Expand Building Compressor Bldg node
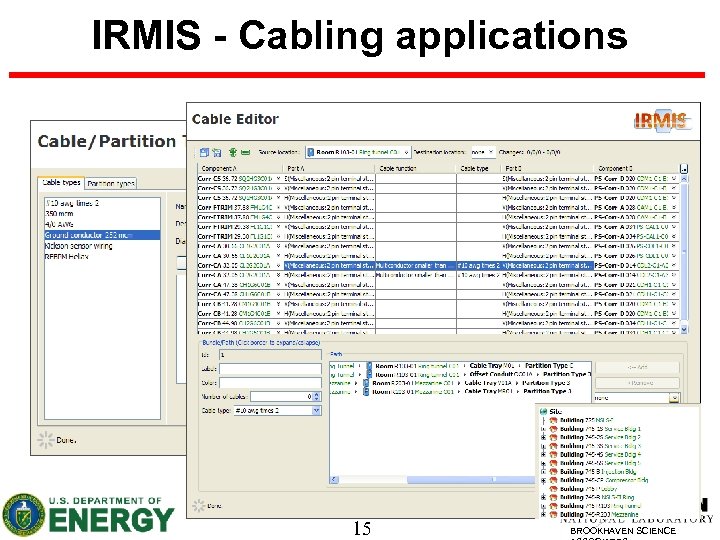720x540 pixels. coord(544,480)
